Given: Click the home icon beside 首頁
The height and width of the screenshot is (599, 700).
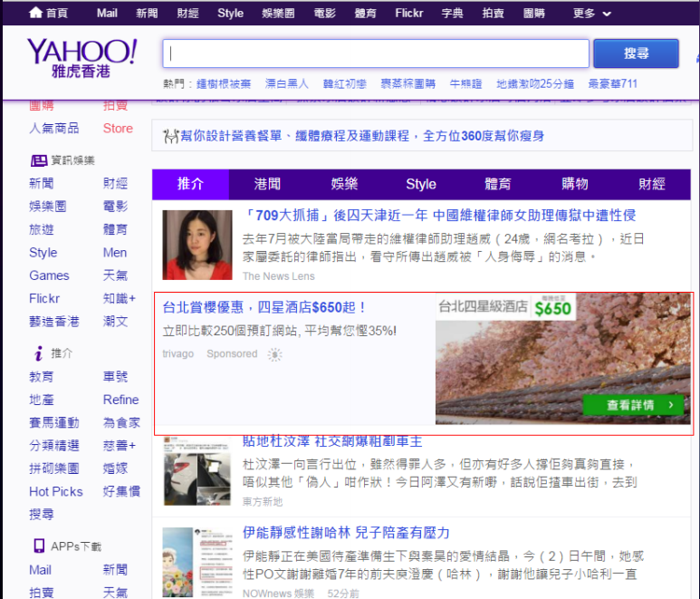Looking at the screenshot, I should coord(35,13).
